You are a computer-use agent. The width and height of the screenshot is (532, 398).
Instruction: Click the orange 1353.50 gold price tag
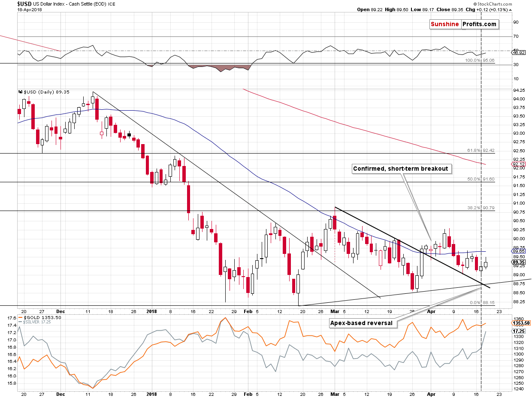[521, 323]
